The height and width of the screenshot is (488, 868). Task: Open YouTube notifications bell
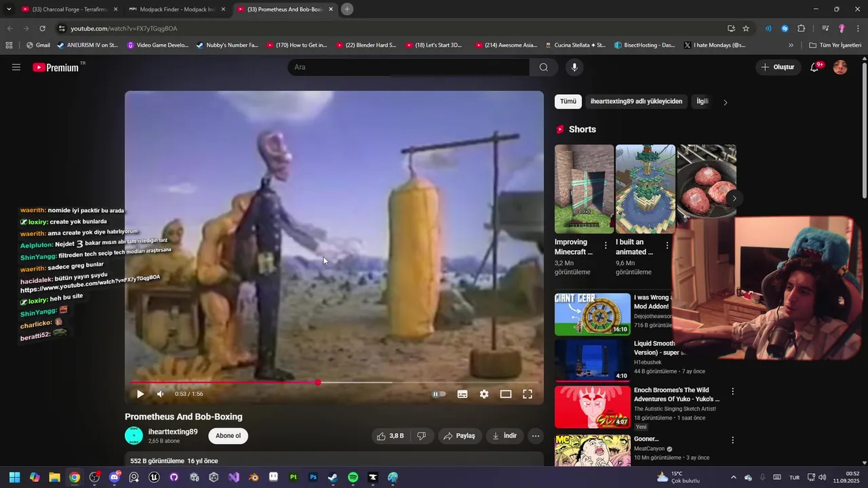(x=814, y=67)
